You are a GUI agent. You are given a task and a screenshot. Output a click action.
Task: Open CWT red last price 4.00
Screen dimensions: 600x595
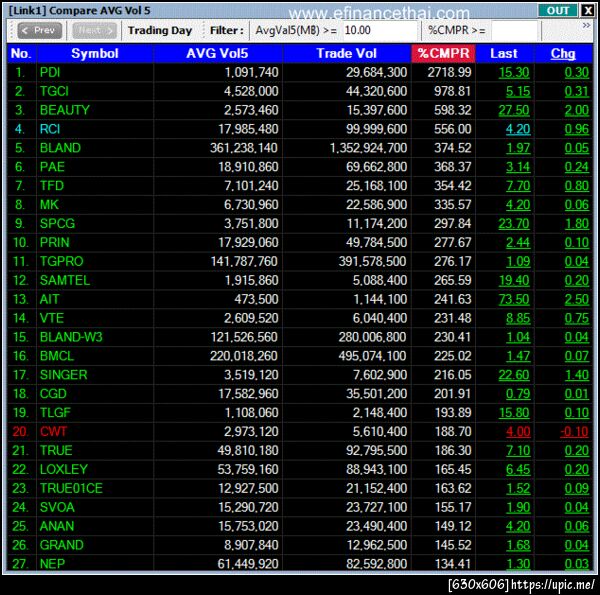(x=518, y=432)
